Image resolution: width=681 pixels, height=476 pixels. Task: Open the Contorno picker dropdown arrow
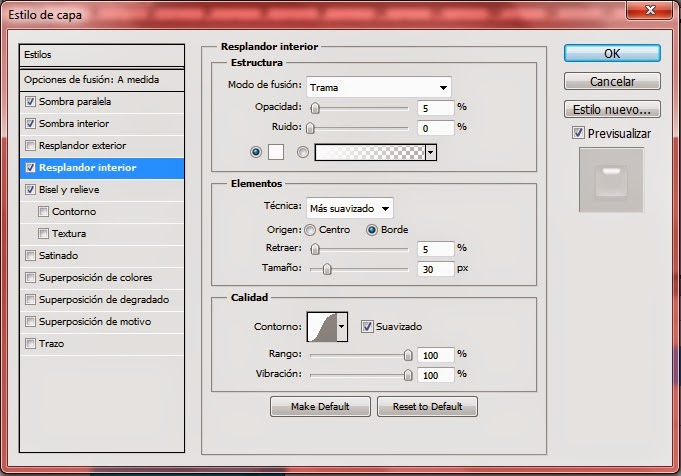tap(342, 327)
